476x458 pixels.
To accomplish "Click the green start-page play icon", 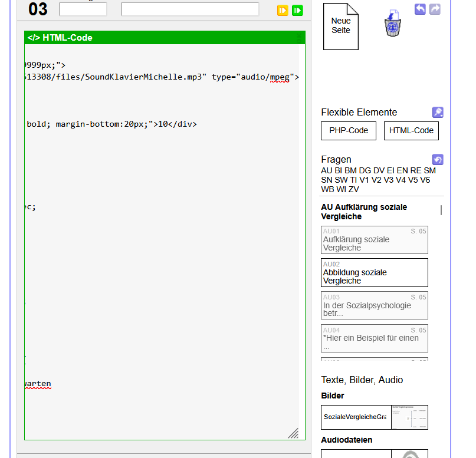I will pyautogui.click(x=298, y=10).
